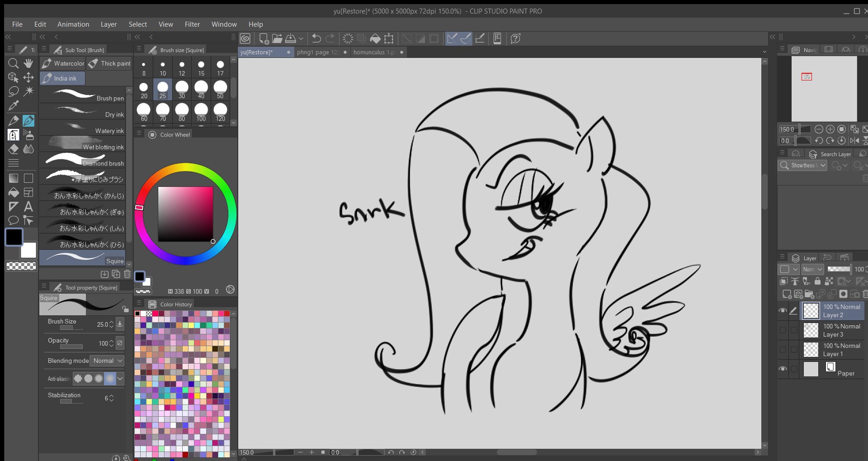
Task: Open the Blending mode Normal dropdown
Action: pyautogui.click(x=108, y=361)
